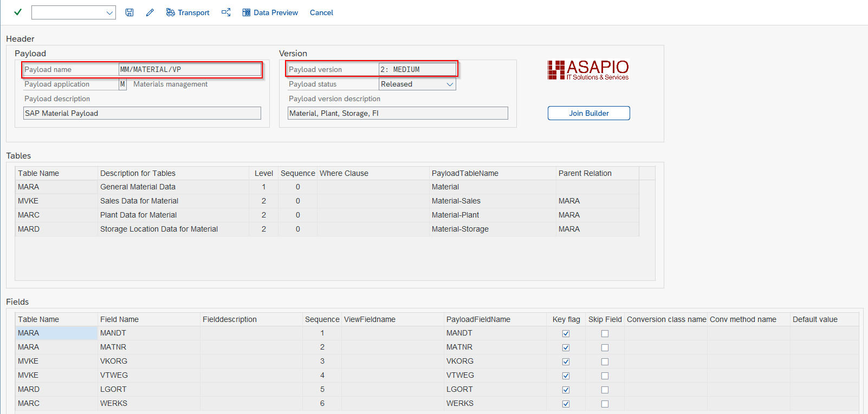Click the Join Builder button

(589, 113)
